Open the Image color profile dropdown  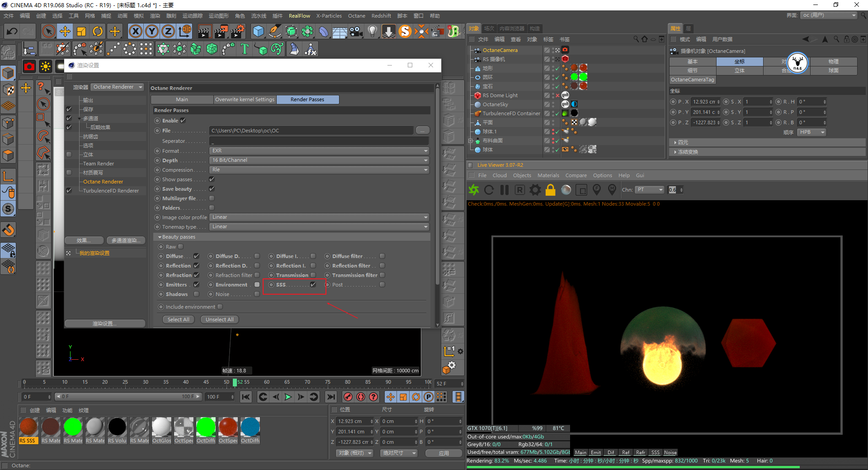(319, 217)
